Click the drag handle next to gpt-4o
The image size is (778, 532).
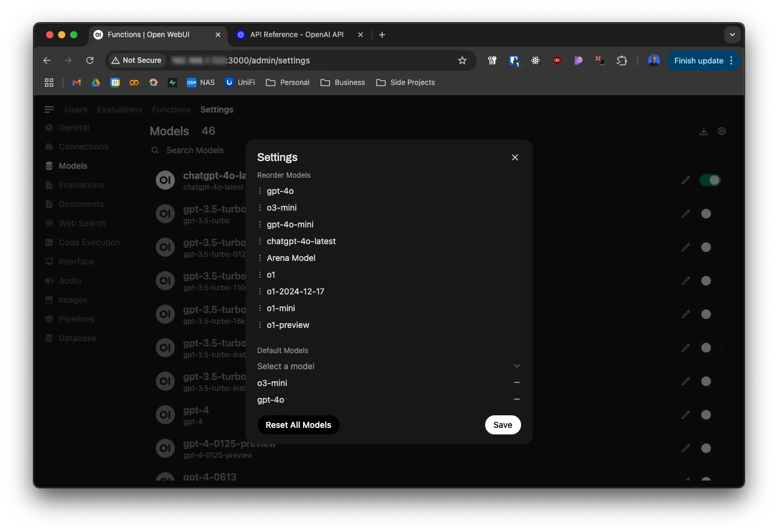coord(260,191)
